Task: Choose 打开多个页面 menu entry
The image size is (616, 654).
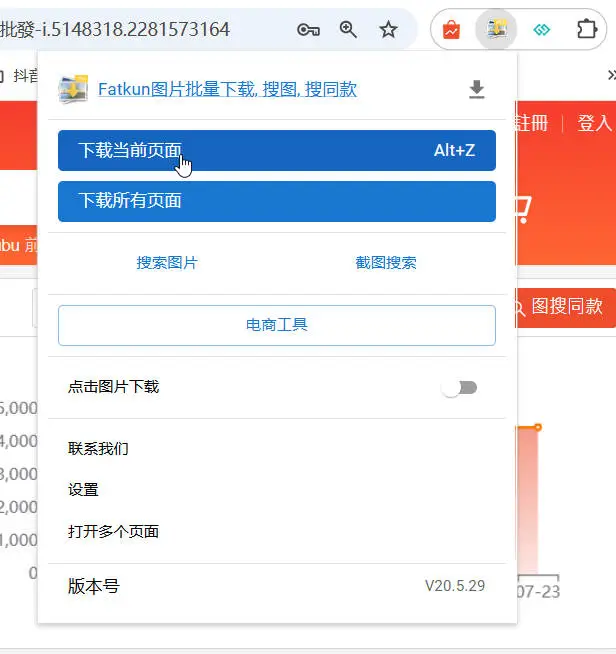Action: [113, 531]
